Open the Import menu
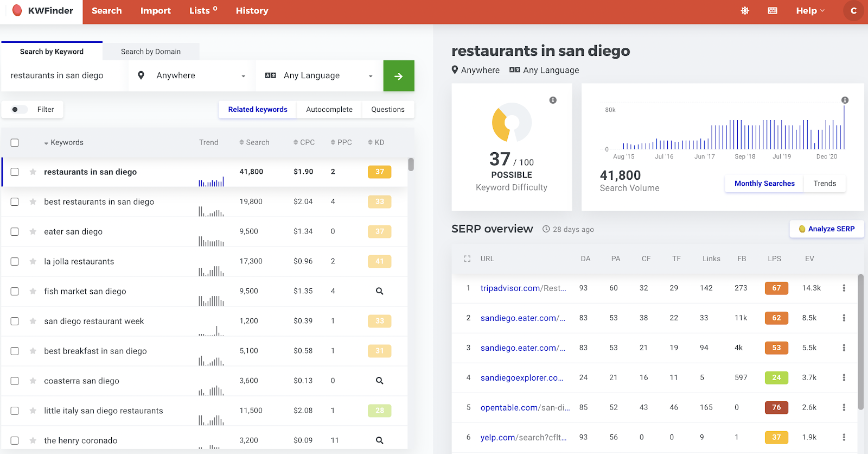This screenshot has width=868, height=454. (x=156, y=11)
